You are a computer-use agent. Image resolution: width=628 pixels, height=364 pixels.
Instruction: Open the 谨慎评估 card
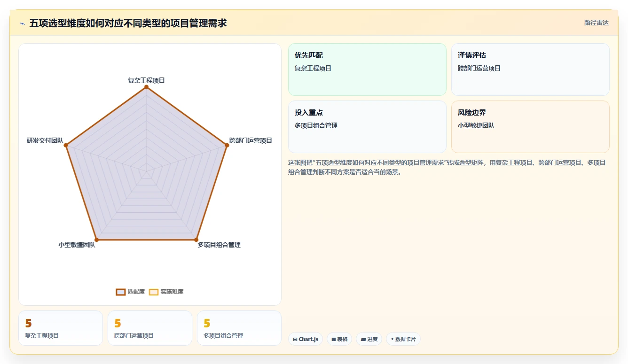530,70
